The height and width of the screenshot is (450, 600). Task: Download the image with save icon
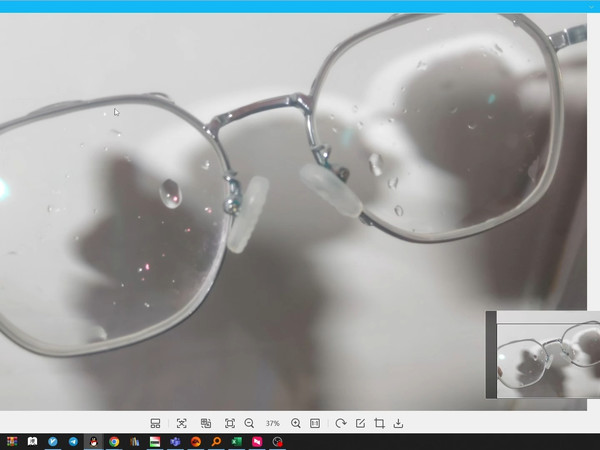398,424
